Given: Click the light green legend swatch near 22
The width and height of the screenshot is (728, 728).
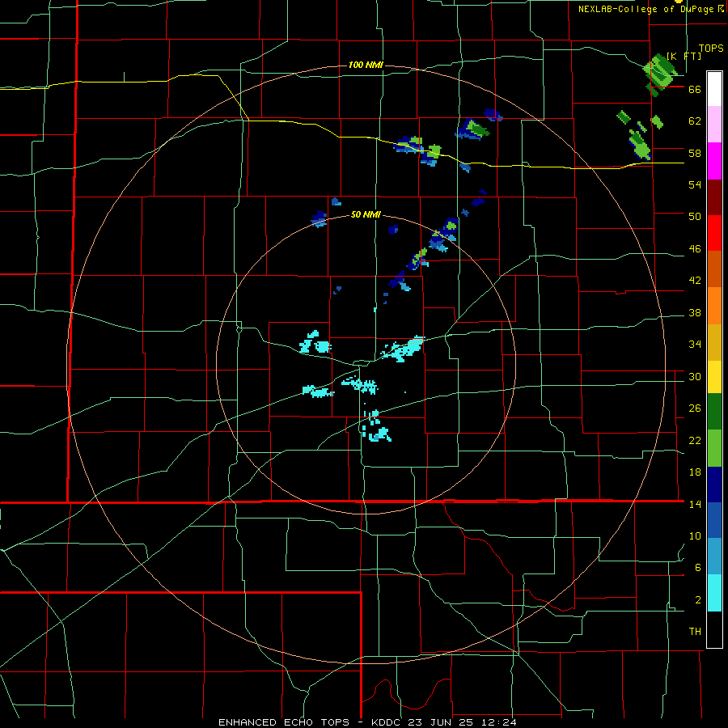Looking at the screenshot, I should click(x=714, y=448).
